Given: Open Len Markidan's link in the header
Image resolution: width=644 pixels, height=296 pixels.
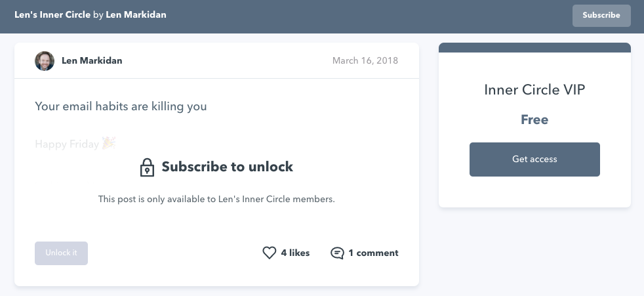Looking at the screenshot, I should click(136, 14).
